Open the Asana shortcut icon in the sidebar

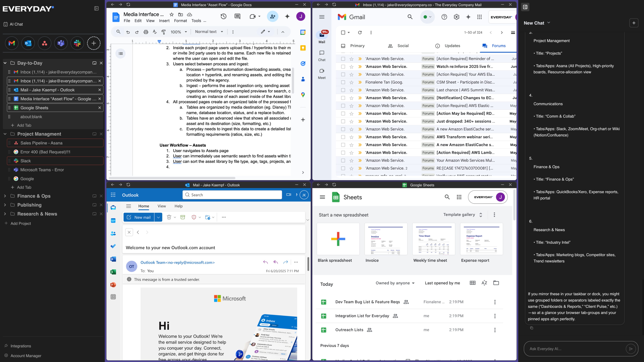tap(44, 43)
